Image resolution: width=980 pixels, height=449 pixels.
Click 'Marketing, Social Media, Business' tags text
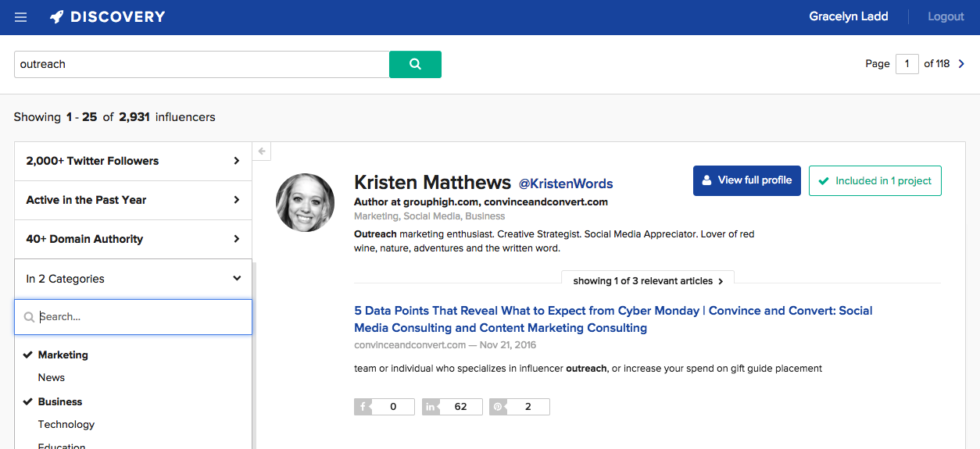point(429,216)
